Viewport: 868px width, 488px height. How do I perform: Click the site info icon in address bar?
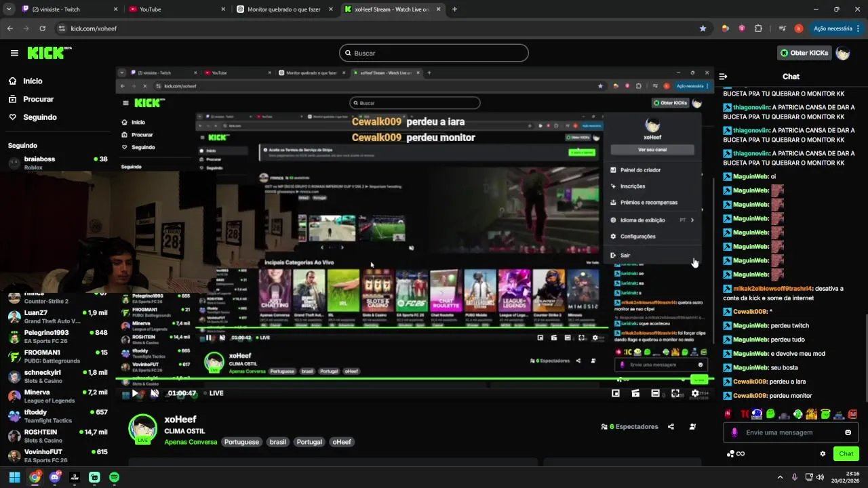[62, 28]
